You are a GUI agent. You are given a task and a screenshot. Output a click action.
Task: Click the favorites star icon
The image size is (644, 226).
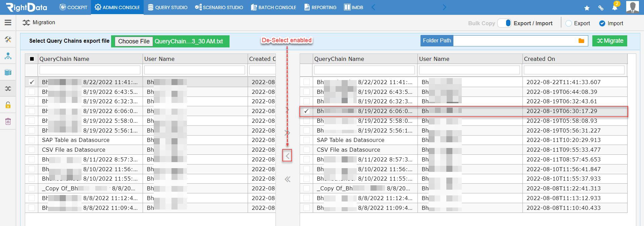tap(587, 8)
